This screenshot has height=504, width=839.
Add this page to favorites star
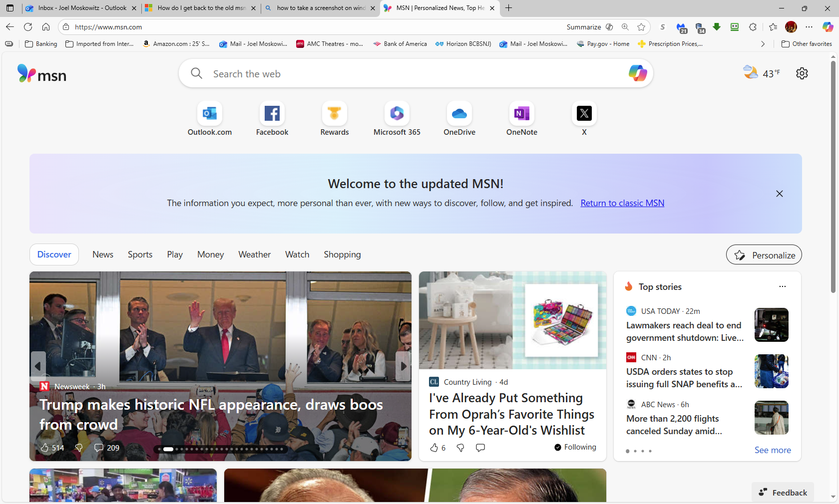(x=641, y=27)
